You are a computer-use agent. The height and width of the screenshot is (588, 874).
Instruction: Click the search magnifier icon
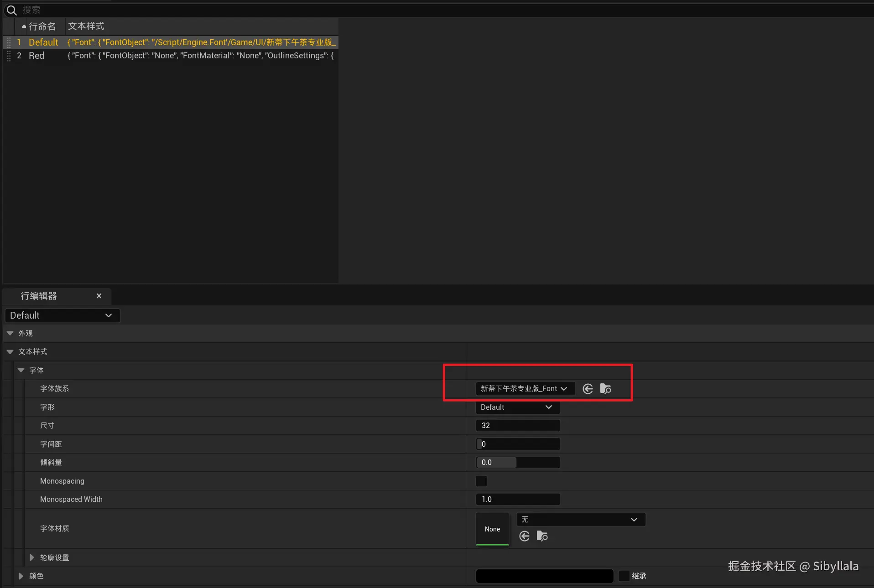(x=11, y=10)
